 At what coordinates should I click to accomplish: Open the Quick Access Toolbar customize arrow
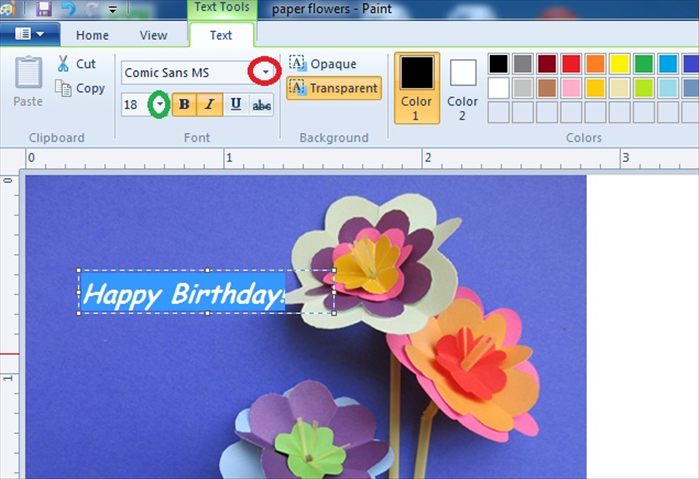point(113,9)
